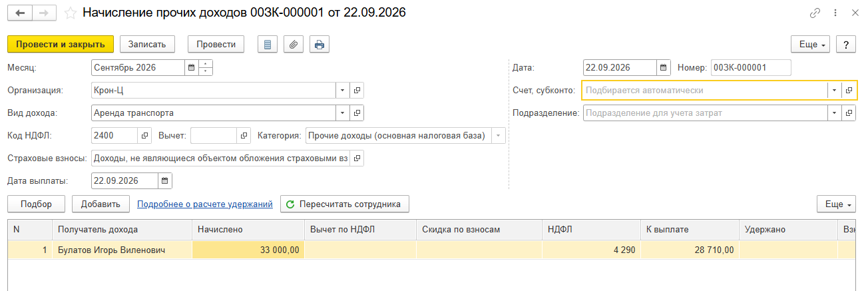Go forward with the right arrow button

coord(45,13)
